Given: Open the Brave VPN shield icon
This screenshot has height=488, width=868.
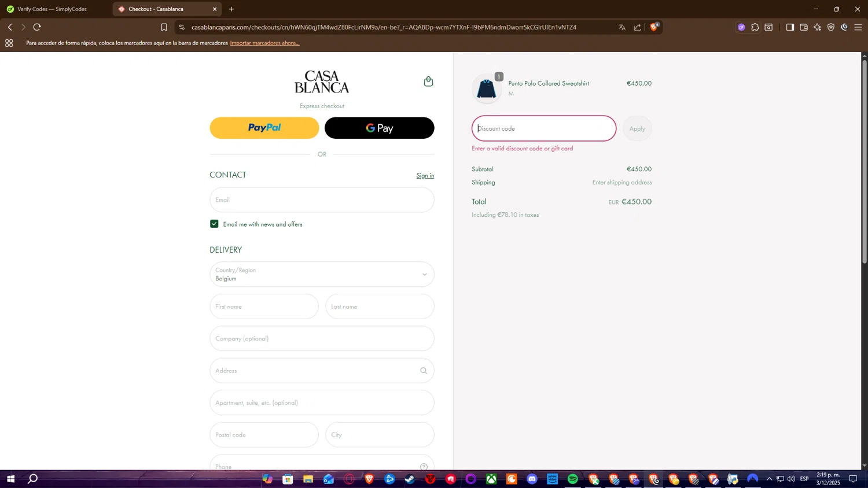Looking at the screenshot, I should 831,27.
